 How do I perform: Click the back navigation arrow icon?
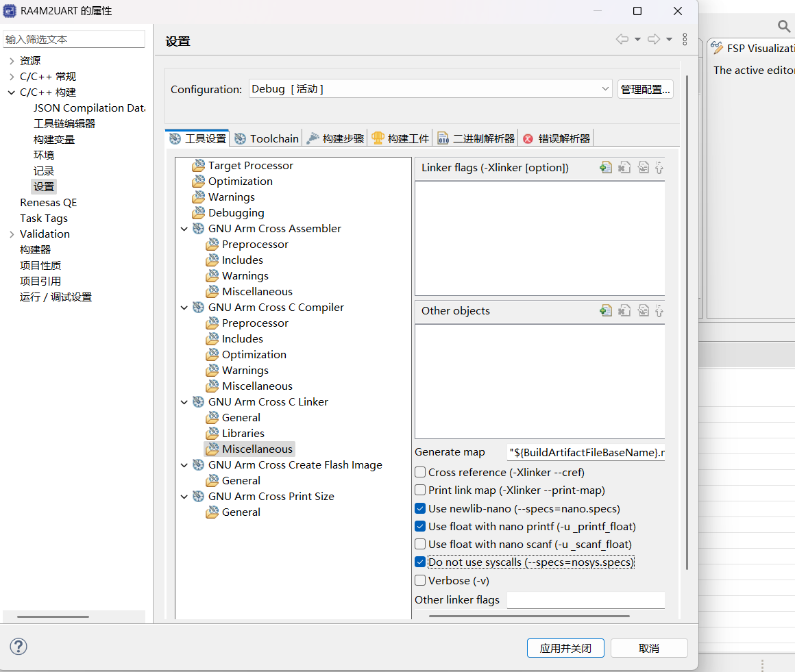point(622,39)
